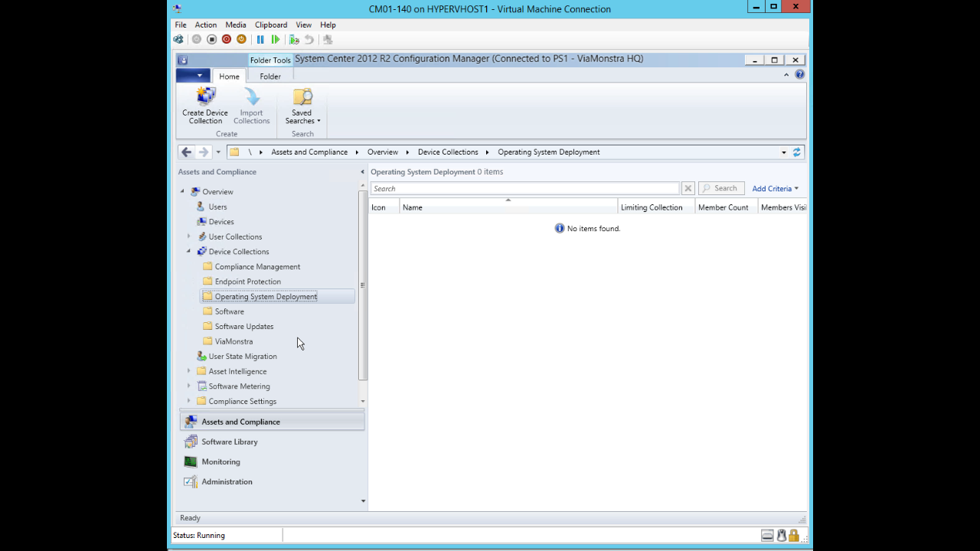This screenshot has height=551, width=980.
Task: Click the Search input field
Action: [524, 189]
